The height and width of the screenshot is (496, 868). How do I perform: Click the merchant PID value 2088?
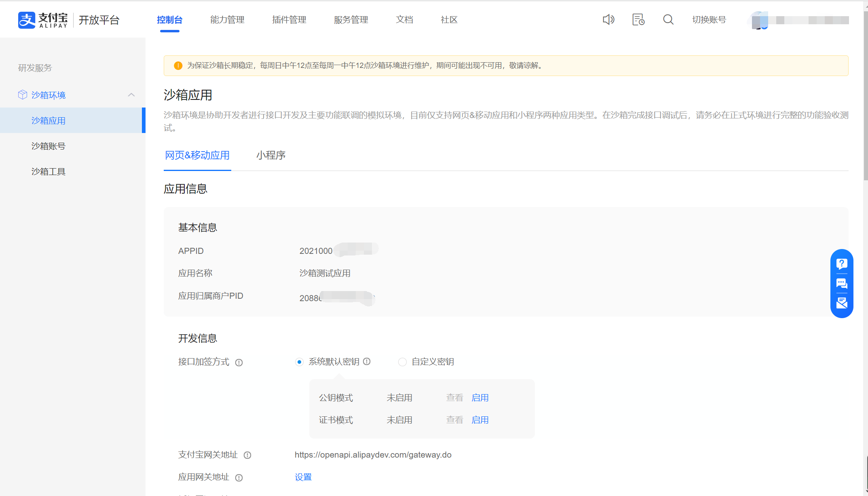click(310, 298)
